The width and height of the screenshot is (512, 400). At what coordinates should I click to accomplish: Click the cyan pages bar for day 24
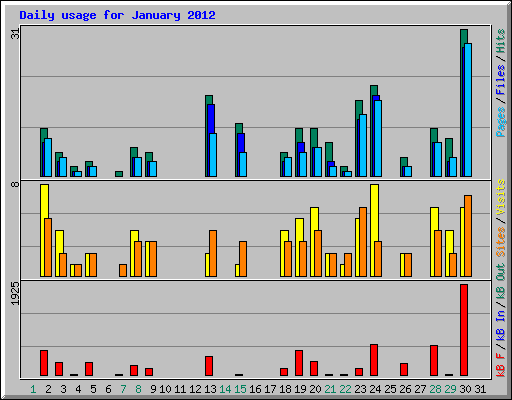point(378,138)
